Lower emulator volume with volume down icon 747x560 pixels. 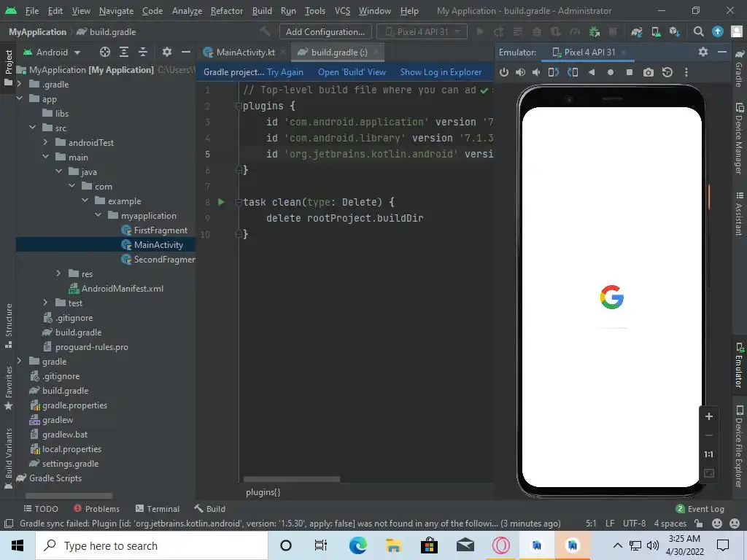point(536,72)
